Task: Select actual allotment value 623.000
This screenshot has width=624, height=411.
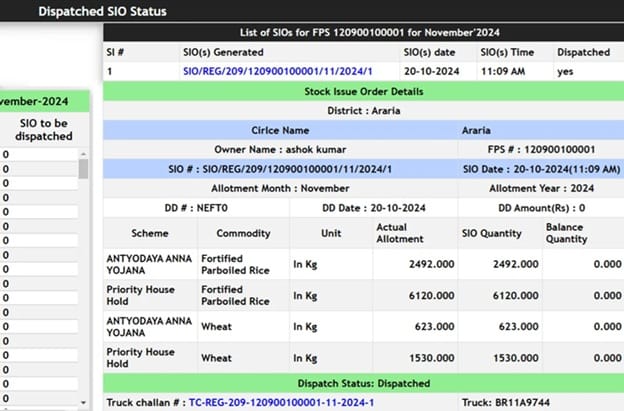Action: point(434,327)
